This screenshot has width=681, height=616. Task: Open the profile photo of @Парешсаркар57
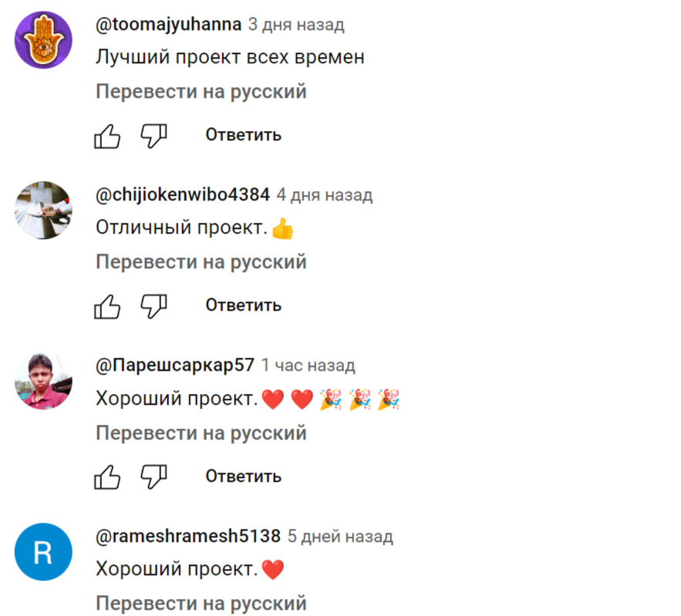(43, 381)
